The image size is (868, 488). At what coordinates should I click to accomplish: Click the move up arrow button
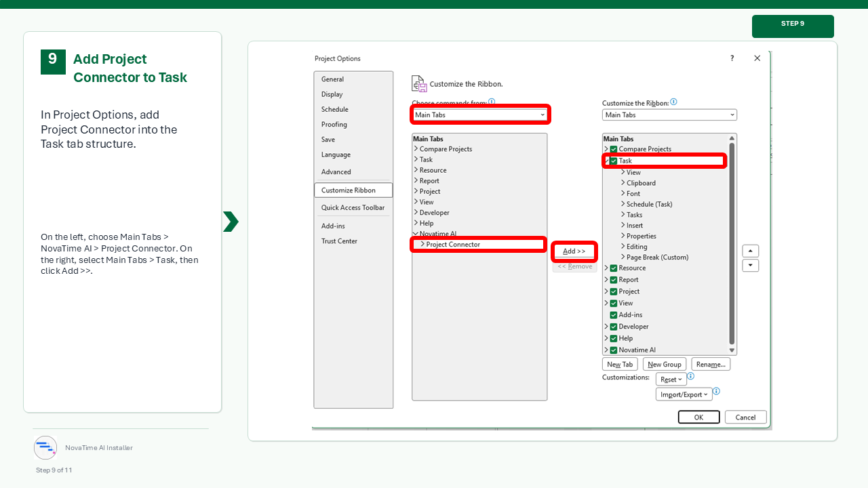click(x=751, y=251)
